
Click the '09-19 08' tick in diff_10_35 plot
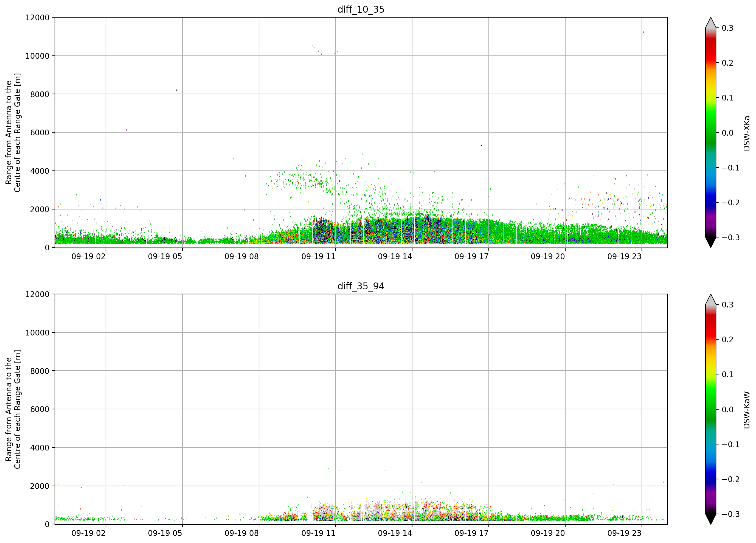[242, 256]
